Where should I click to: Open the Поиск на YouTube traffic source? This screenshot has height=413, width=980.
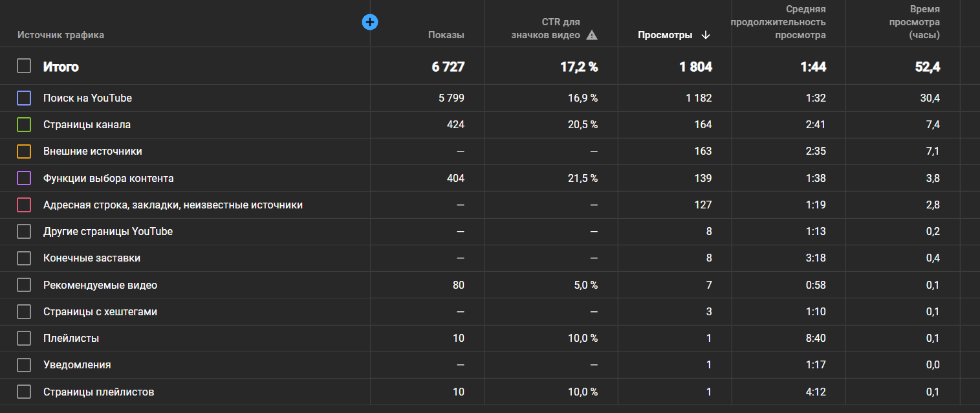click(x=87, y=98)
